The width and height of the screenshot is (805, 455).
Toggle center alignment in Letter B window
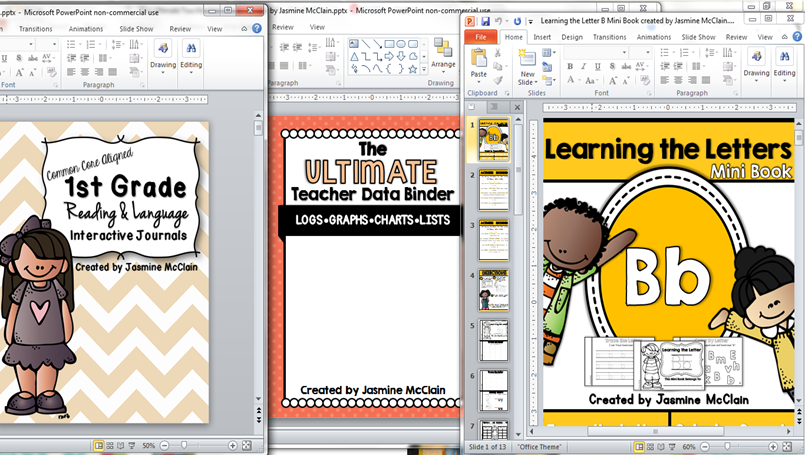pyautogui.click(x=678, y=80)
